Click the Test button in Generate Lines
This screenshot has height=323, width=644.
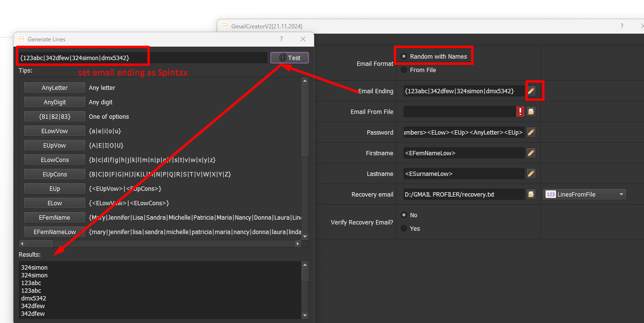click(289, 58)
